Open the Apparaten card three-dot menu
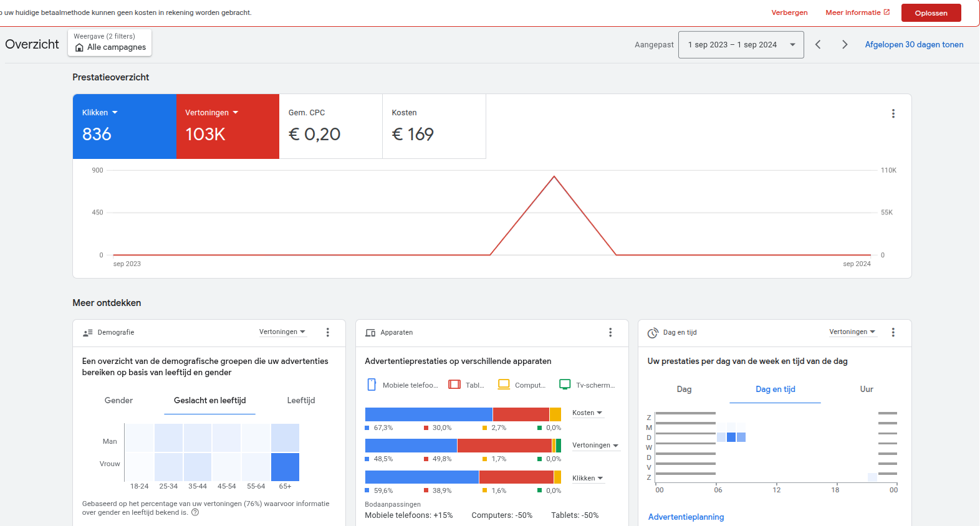980x526 pixels. (x=610, y=332)
